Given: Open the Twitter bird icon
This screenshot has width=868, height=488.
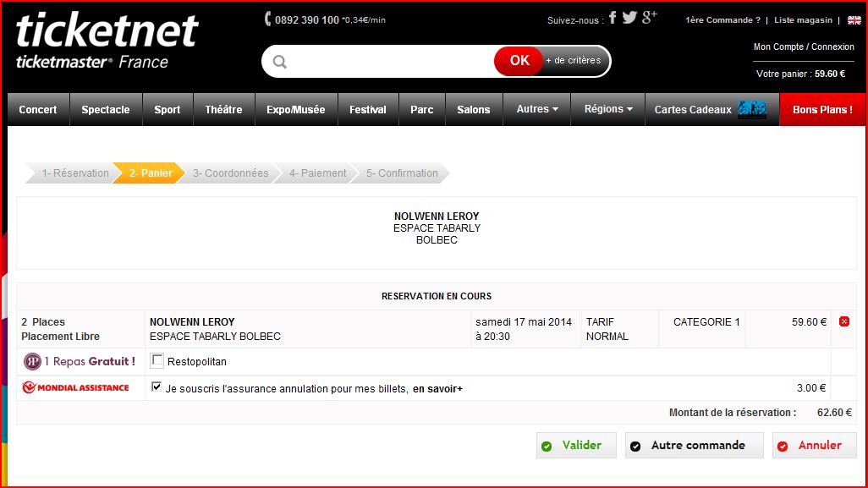Looking at the screenshot, I should tap(629, 18).
